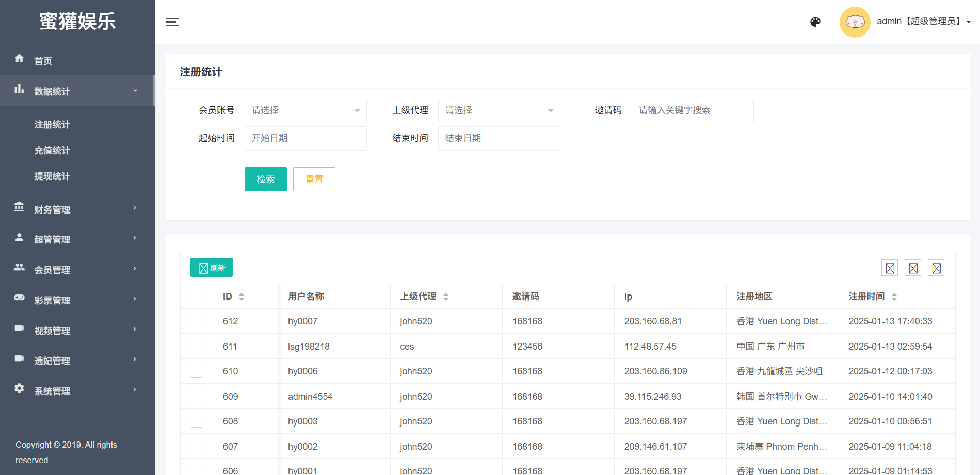This screenshot has height=475, width=980.
Task: Open the 会员账号 dropdown
Action: [x=306, y=110]
